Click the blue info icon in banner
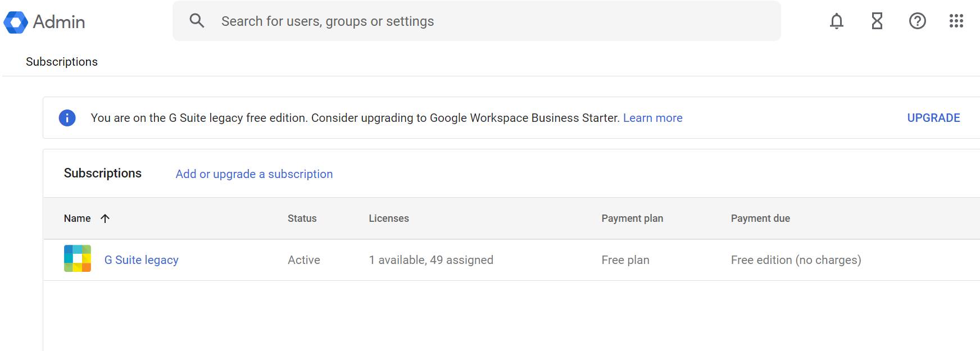 click(x=67, y=118)
